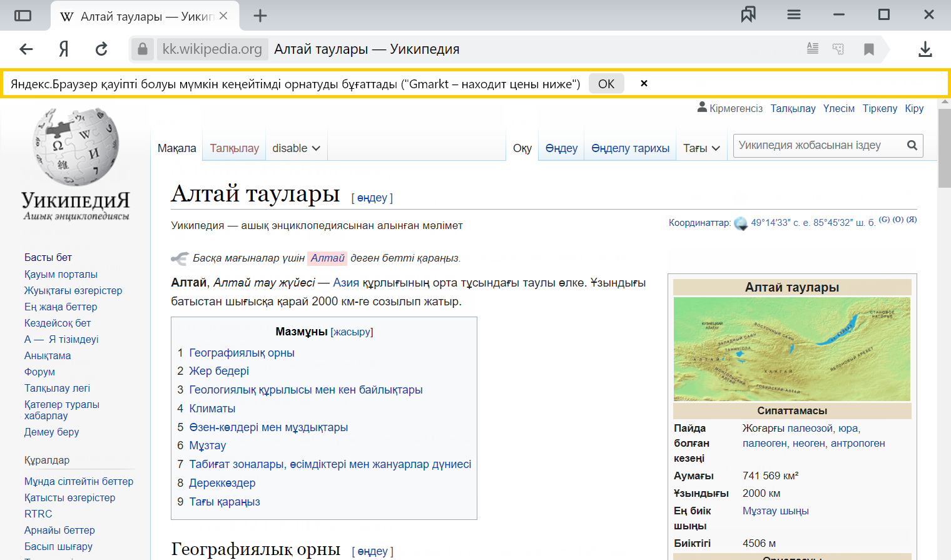Open the 49°14′33″ coordinates link
This screenshot has height=560, width=951.
point(813,223)
